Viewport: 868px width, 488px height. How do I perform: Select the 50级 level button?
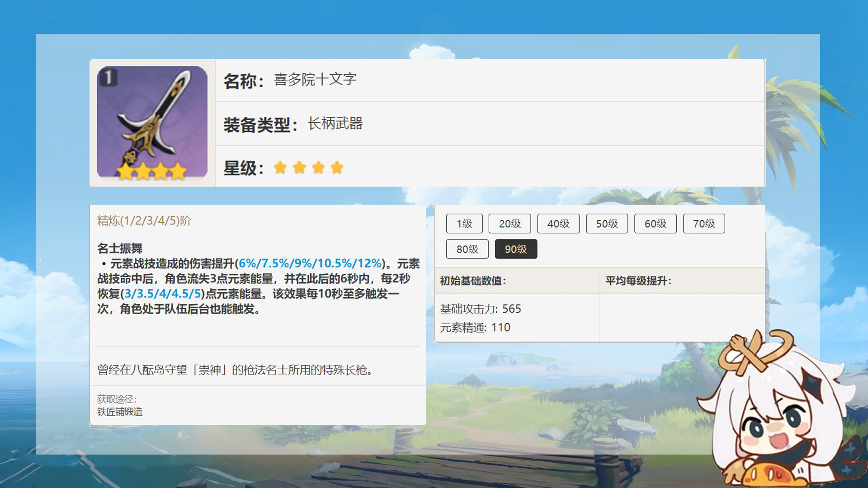(607, 224)
